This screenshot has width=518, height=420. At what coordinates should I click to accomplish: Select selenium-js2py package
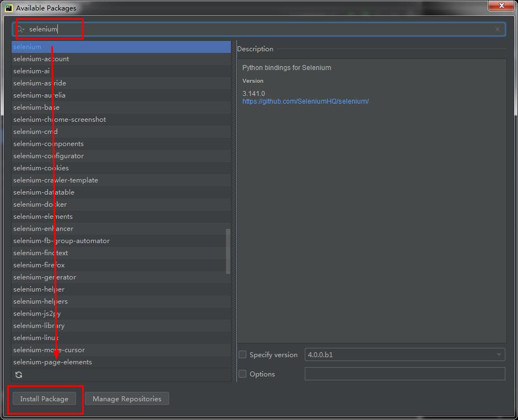coord(121,313)
